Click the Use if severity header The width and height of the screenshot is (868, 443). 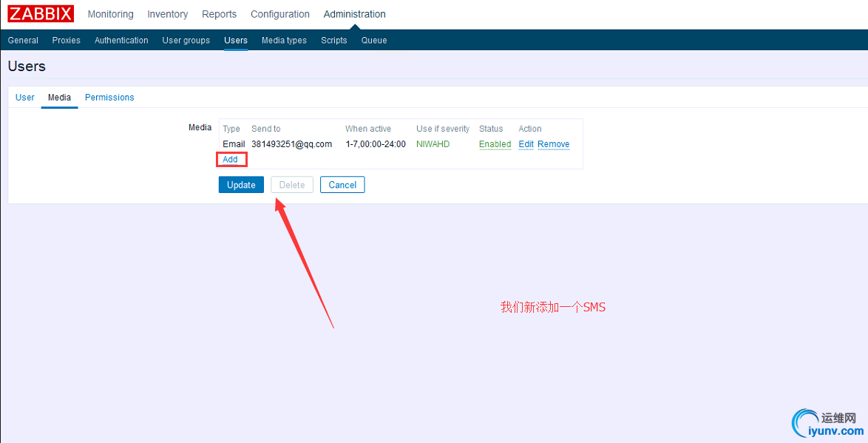pyautogui.click(x=443, y=129)
